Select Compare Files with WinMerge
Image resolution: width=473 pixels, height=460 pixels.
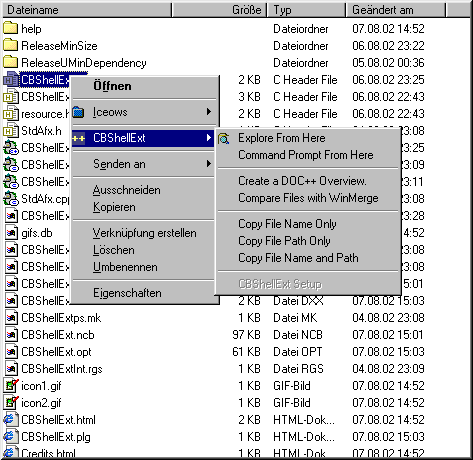(x=308, y=198)
